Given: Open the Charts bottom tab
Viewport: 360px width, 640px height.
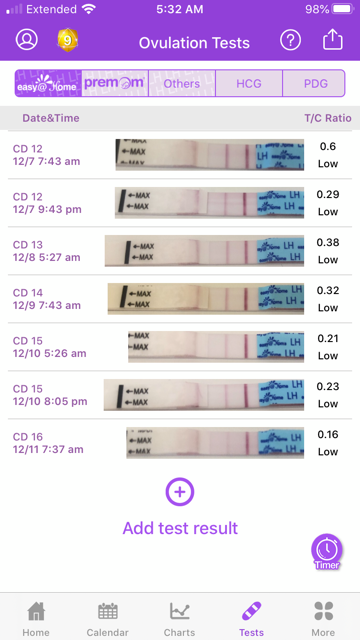Looking at the screenshot, I should pyautogui.click(x=180, y=618).
